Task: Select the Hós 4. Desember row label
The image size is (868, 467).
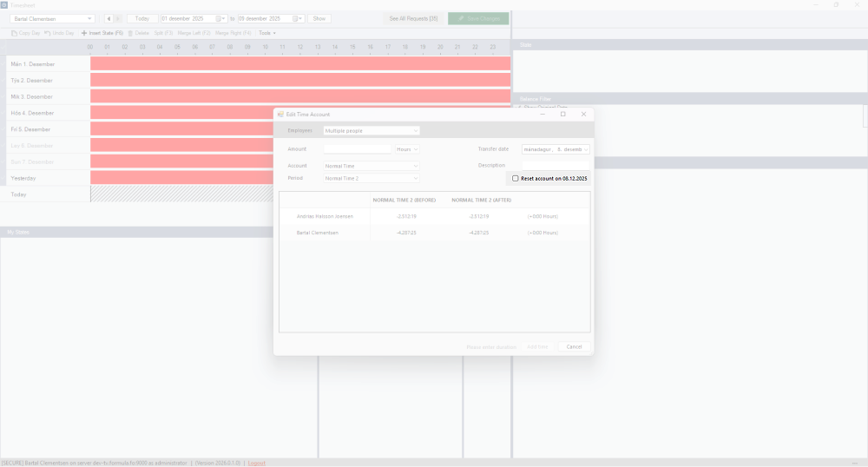Action: 32,114
